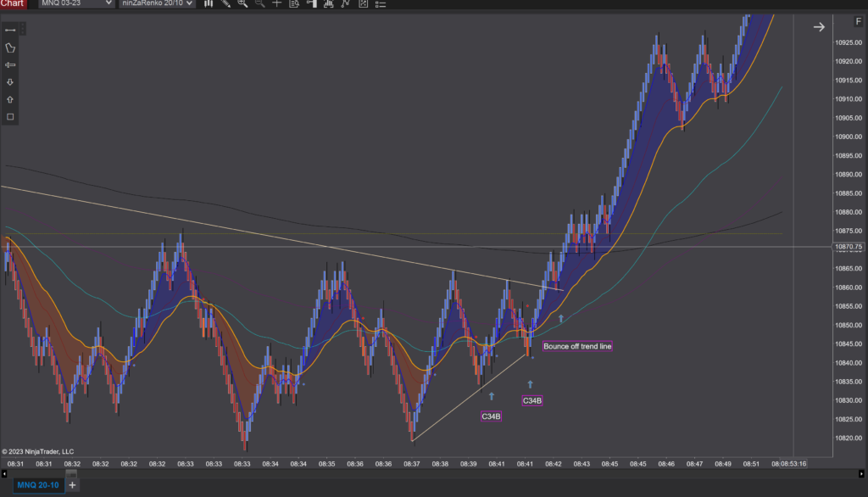Select the down arrow marker tool
Viewport: 868px width, 497px height.
pyautogui.click(x=10, y=82)
